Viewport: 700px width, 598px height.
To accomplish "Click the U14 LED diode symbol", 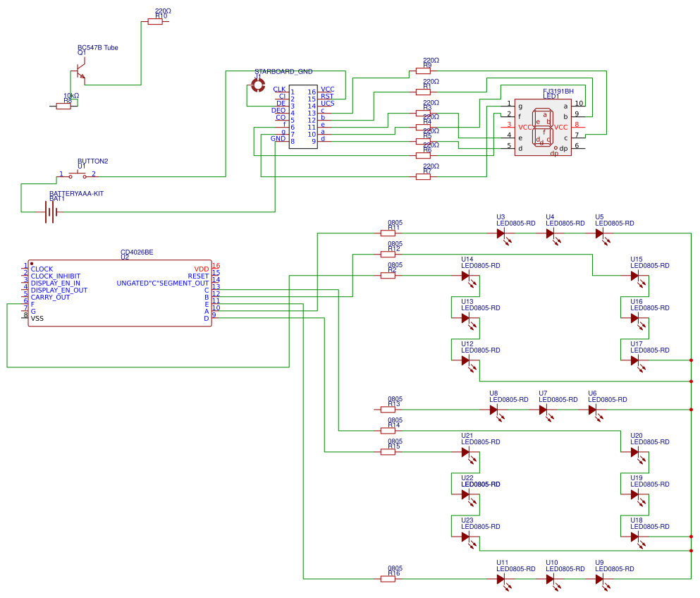I will tap(467, 277).
